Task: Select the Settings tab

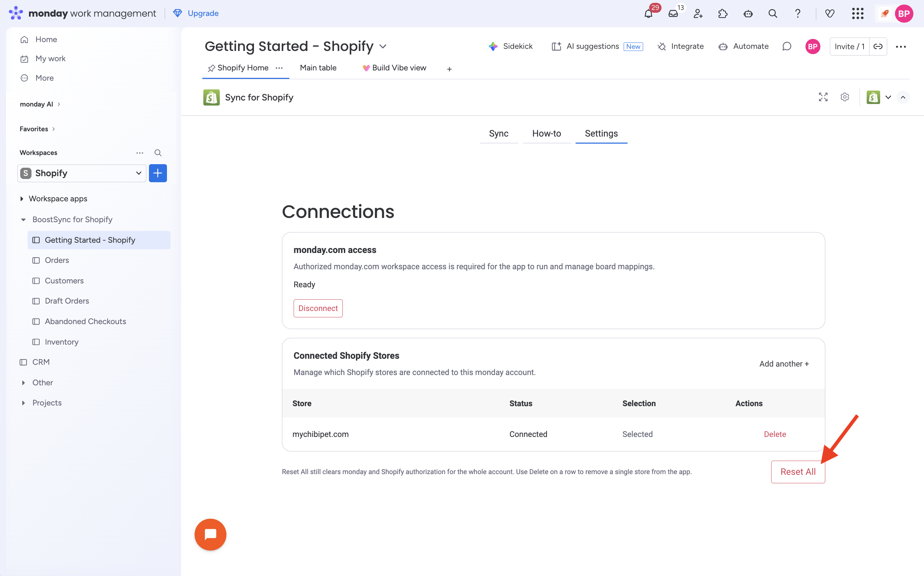Action: tap(601, 134)
